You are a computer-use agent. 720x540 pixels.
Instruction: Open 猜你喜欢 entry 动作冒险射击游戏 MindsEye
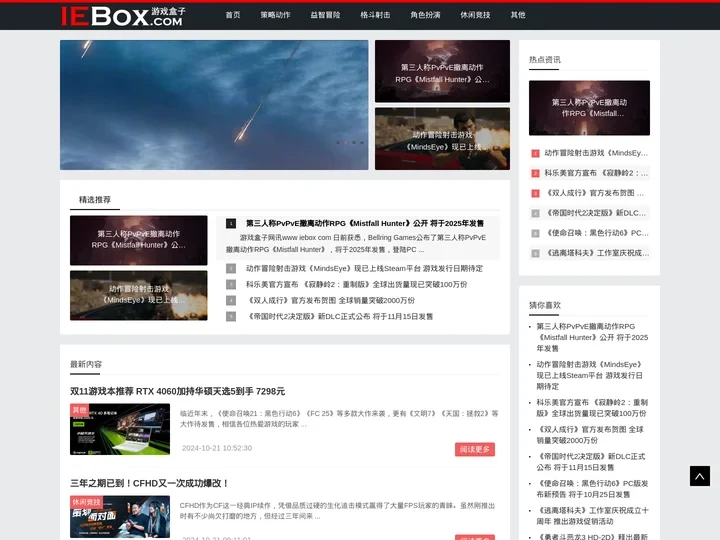[590, 376]
